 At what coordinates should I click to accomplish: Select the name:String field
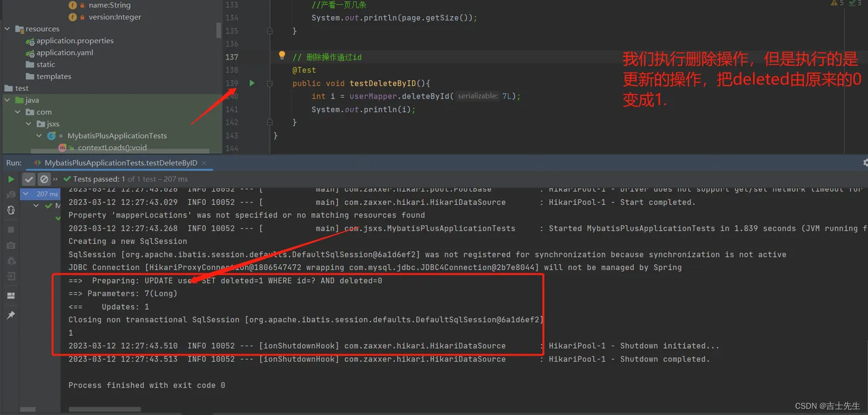[x=110, y=5]
